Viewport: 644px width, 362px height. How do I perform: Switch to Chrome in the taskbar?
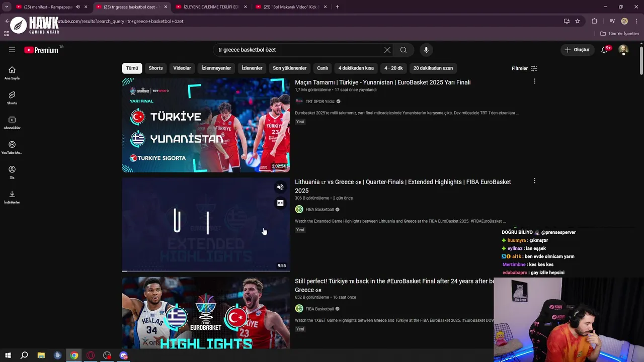point(74,355)
